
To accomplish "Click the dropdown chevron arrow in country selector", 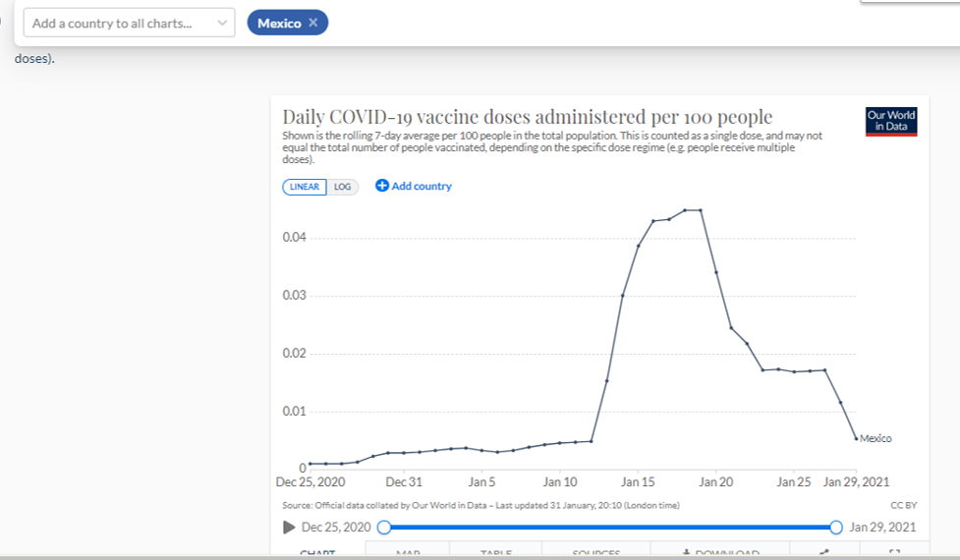I will [x=222, y=24].
